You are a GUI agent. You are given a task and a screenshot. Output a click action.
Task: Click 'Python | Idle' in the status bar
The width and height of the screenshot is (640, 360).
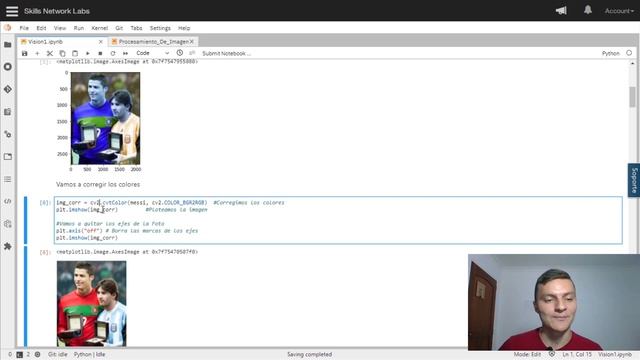point(89,355)
